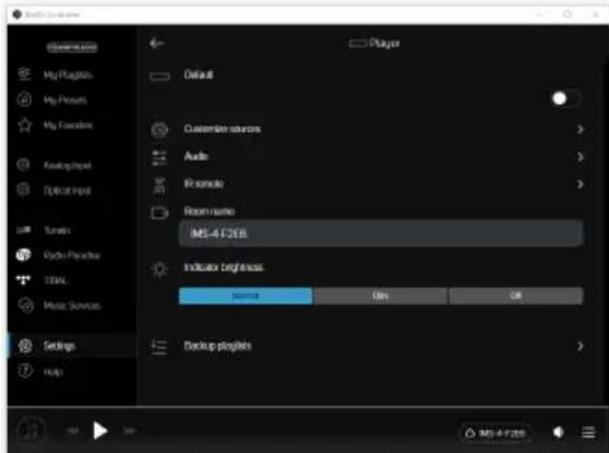This screenshot has width=609, height=453.
Task: Set indicator brightness to Normal
Action: click(245, 296)
